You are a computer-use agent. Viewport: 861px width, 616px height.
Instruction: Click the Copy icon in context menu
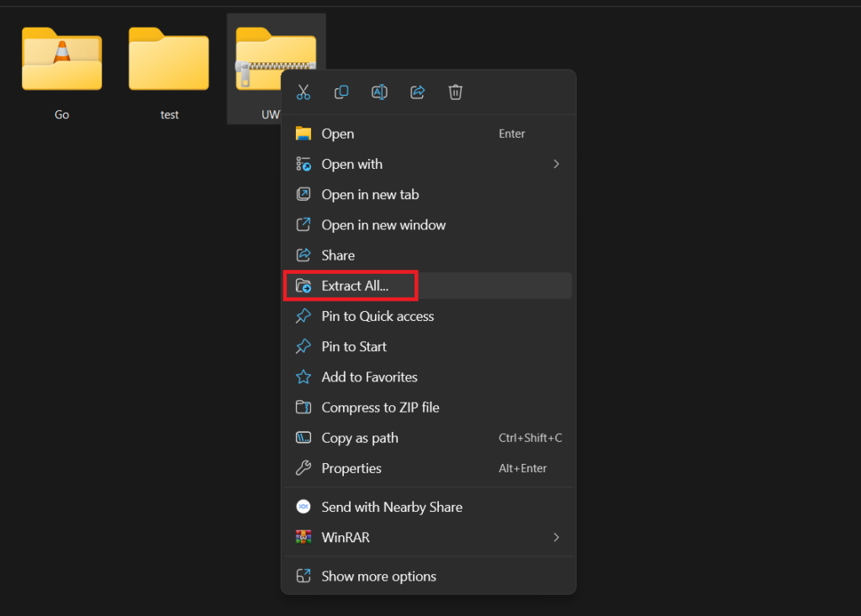click(x=341, y=92)
